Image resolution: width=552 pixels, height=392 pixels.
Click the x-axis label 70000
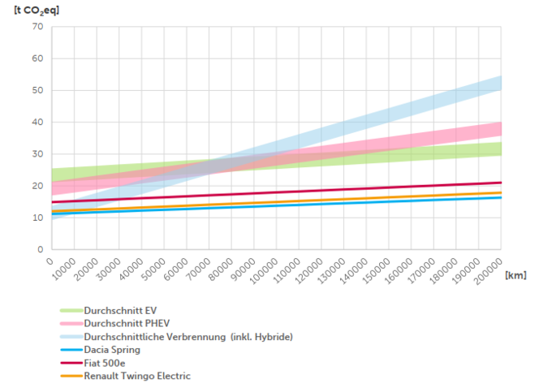click(x=199, y=269)
